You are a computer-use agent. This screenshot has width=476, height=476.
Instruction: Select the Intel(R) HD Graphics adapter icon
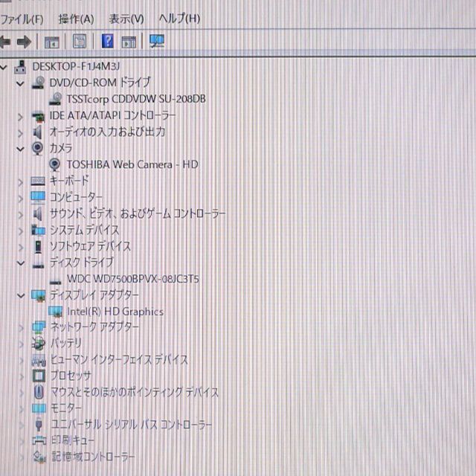pos(56,312)
